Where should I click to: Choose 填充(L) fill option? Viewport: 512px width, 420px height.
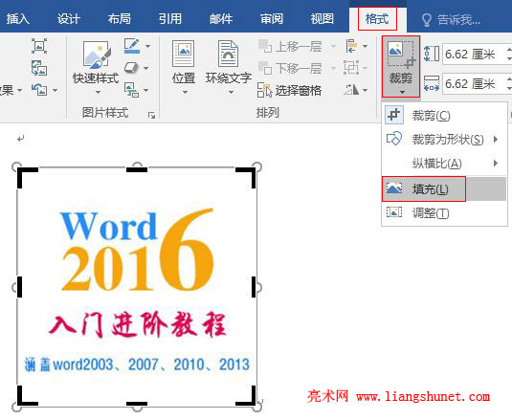click(x=445, y=188)
